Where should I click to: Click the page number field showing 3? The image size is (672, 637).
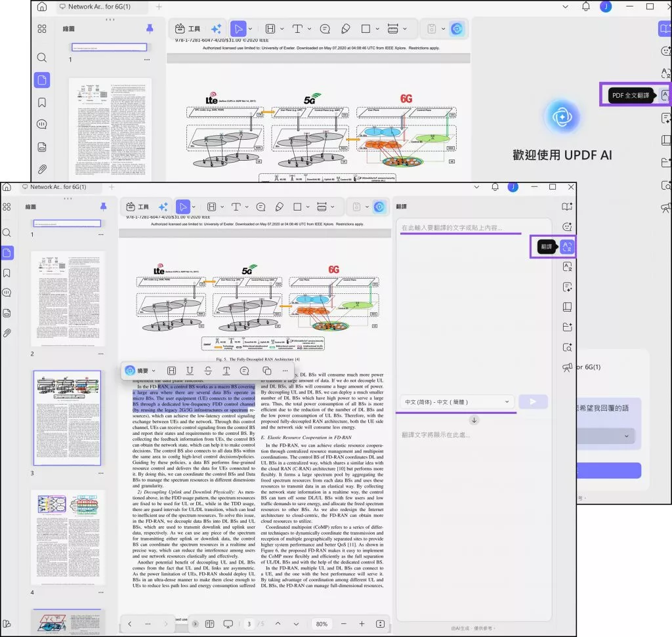[249, 624]
